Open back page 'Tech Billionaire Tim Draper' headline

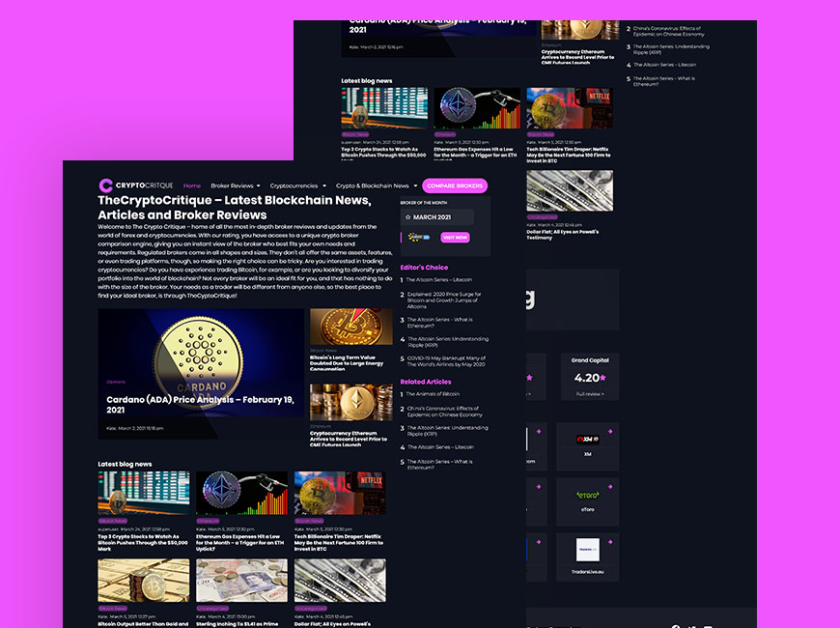point(569,155)
